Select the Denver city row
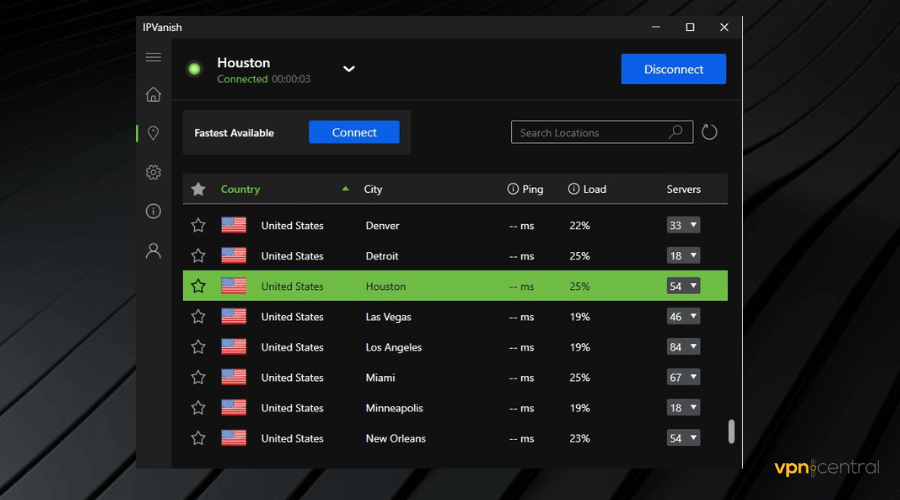This screenshot has height=500, width=900. 455,225
